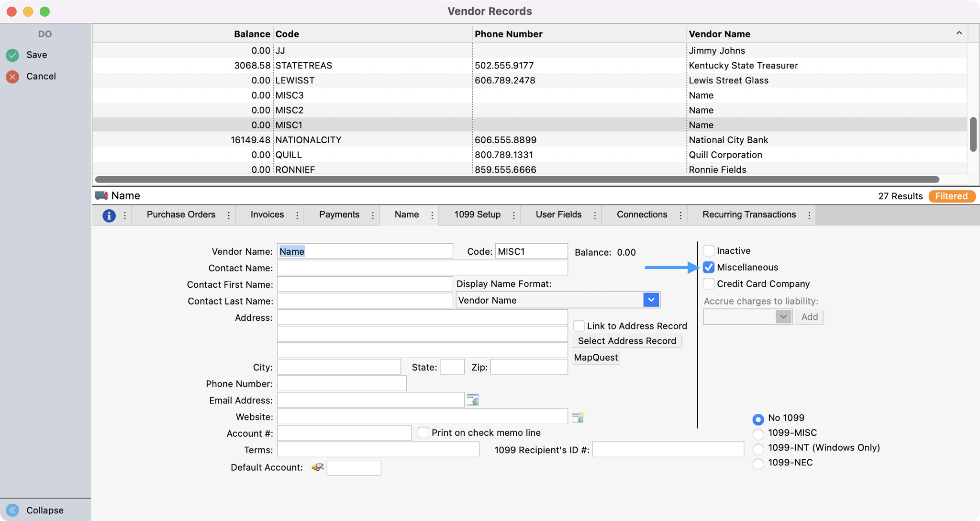Click the email icon beside Email Address

pyautogui.click(x=473, y=400)
